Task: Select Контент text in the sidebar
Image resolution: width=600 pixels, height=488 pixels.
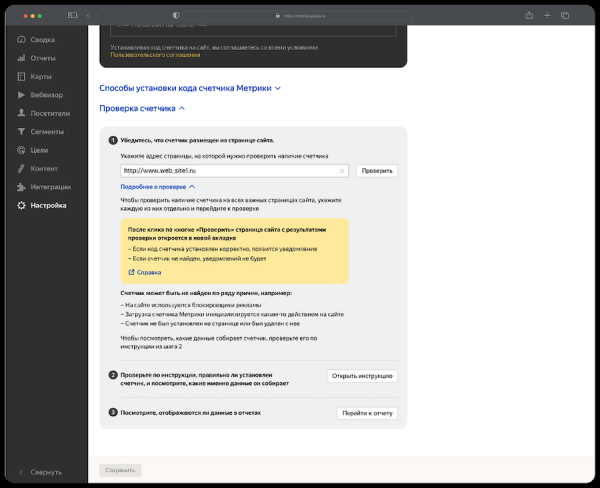Action: coord(44,168)
